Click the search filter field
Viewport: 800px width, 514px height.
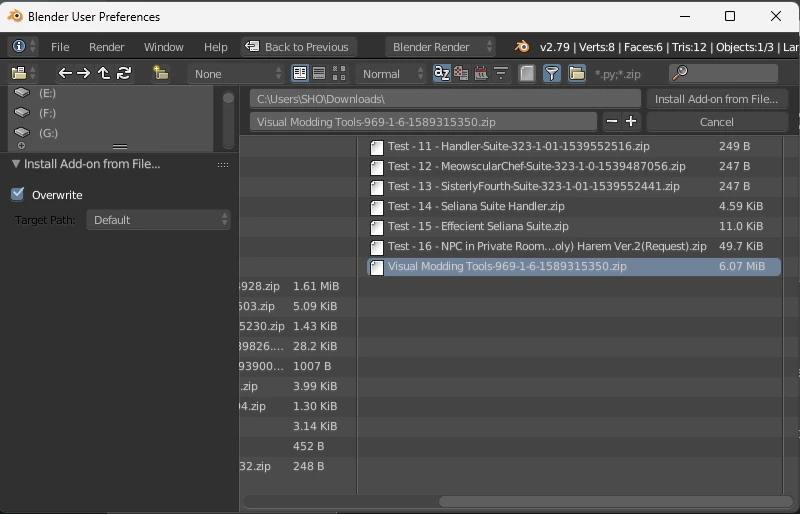pyautogui.click(x=723, y=74)
